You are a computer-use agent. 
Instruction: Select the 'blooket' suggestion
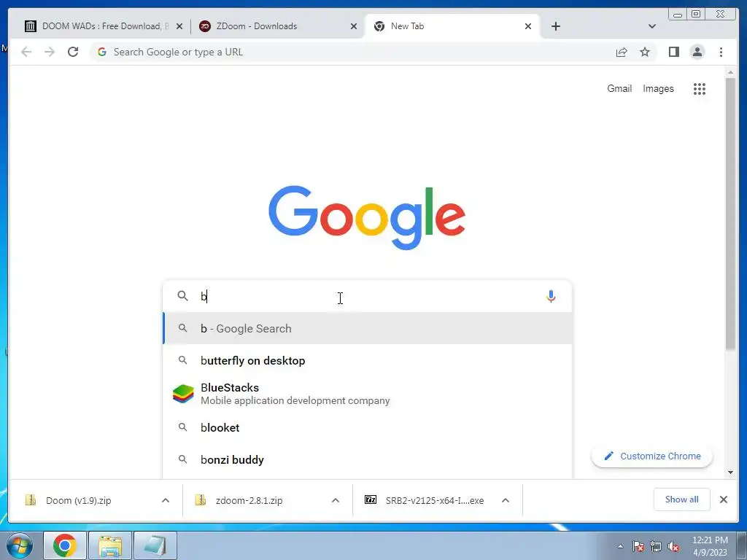(x=368, y=427)
